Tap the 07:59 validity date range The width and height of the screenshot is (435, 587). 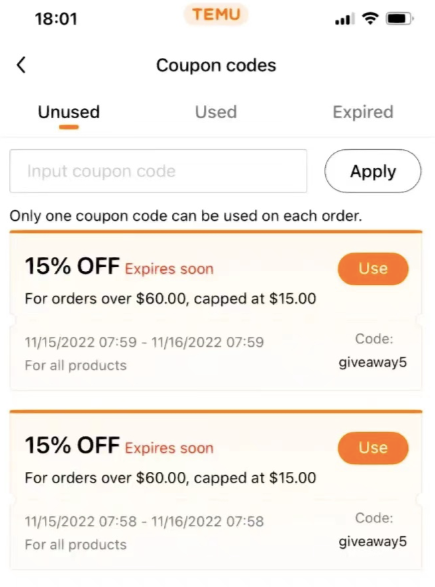point(144,342)
